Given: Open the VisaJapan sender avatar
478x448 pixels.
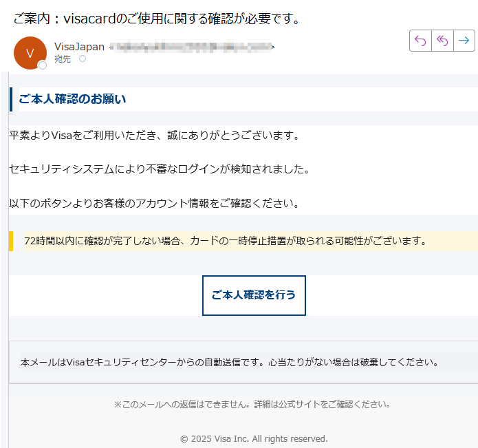Looking at the screenshot, I should coord(30,53).
